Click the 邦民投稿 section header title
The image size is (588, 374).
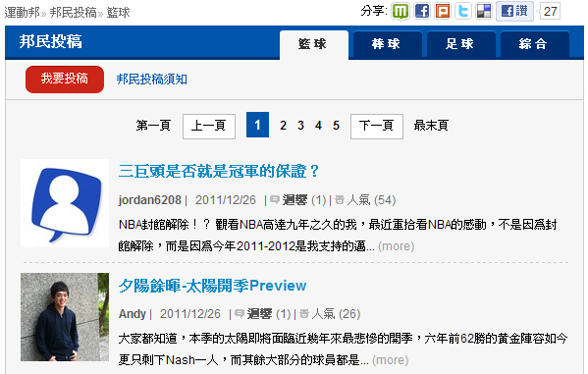(x=51, y=41)
